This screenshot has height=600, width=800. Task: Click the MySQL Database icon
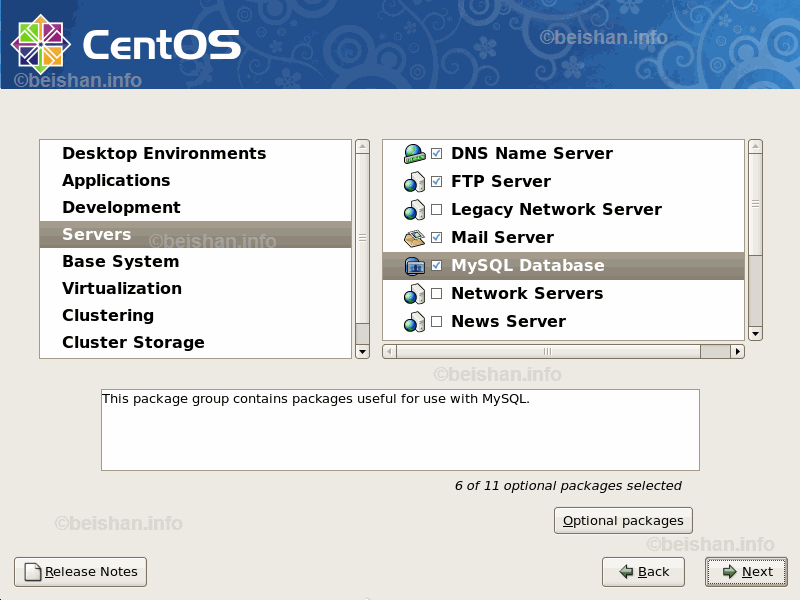[414, 266]
